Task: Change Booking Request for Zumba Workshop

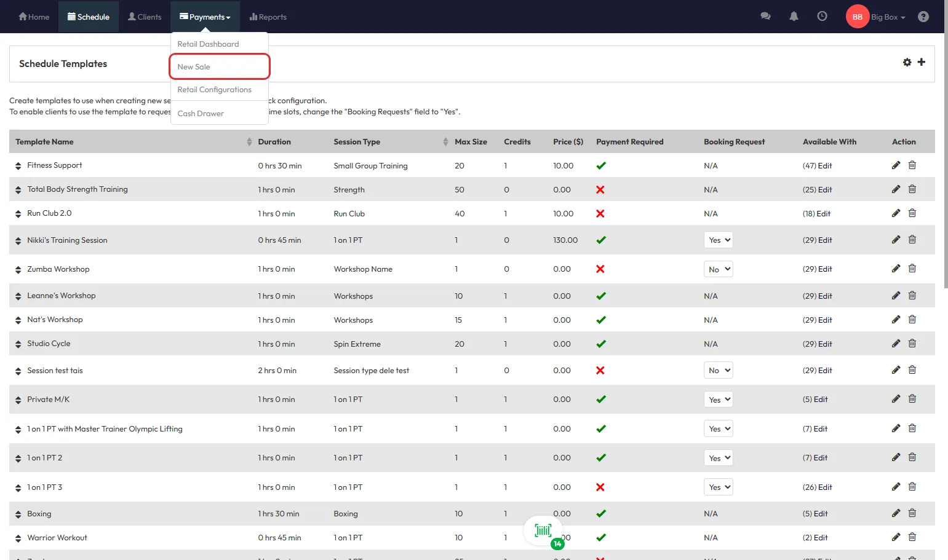Action: (718, 269)
